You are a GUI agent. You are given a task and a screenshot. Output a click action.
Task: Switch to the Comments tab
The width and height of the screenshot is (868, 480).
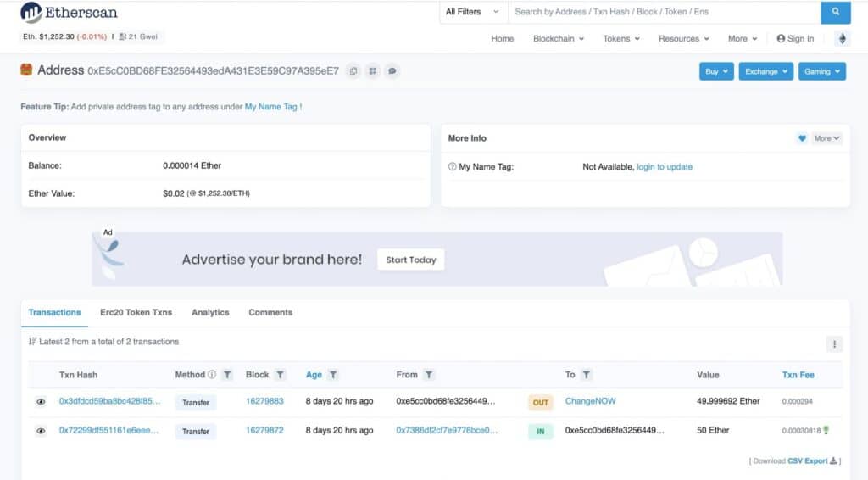tap(270, 312)
